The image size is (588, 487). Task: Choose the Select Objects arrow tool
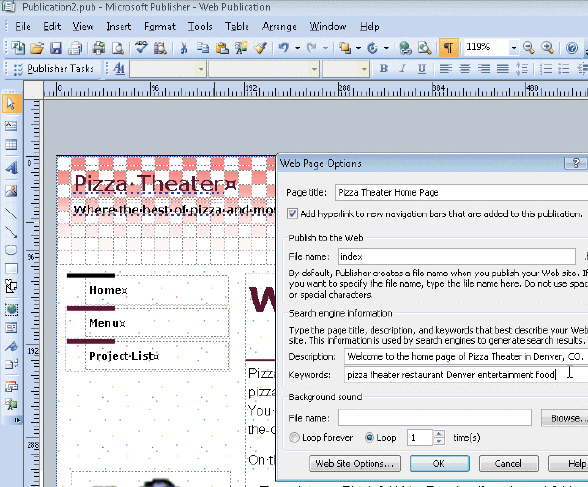click(11, 103)
